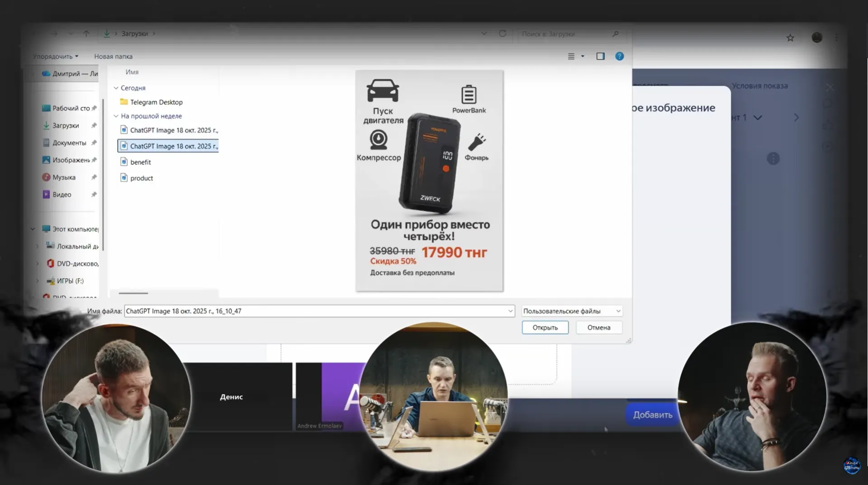This screenshot has width=868, height=485.
Task: Click the OneDrive cloud icon for Дмитрий
Action: [x=46, y=74]
